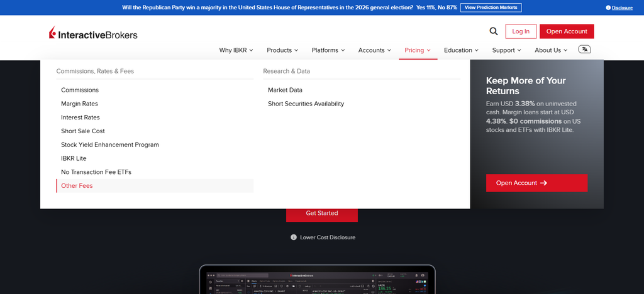The height and width of the screenshot is (294, 644).
Task: Click the Republican Party prediction question text
Action: point(267,8)
